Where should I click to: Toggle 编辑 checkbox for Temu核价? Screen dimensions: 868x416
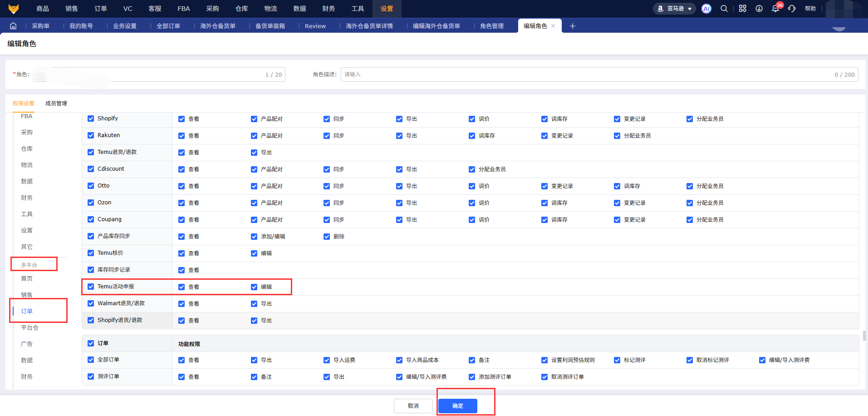pyautogui.click(x=254, y=253)
